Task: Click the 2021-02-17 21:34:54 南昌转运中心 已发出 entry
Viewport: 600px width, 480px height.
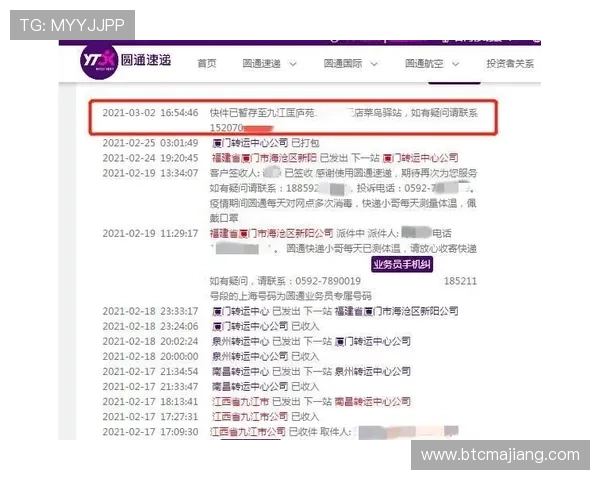Action: pos(256,372)
